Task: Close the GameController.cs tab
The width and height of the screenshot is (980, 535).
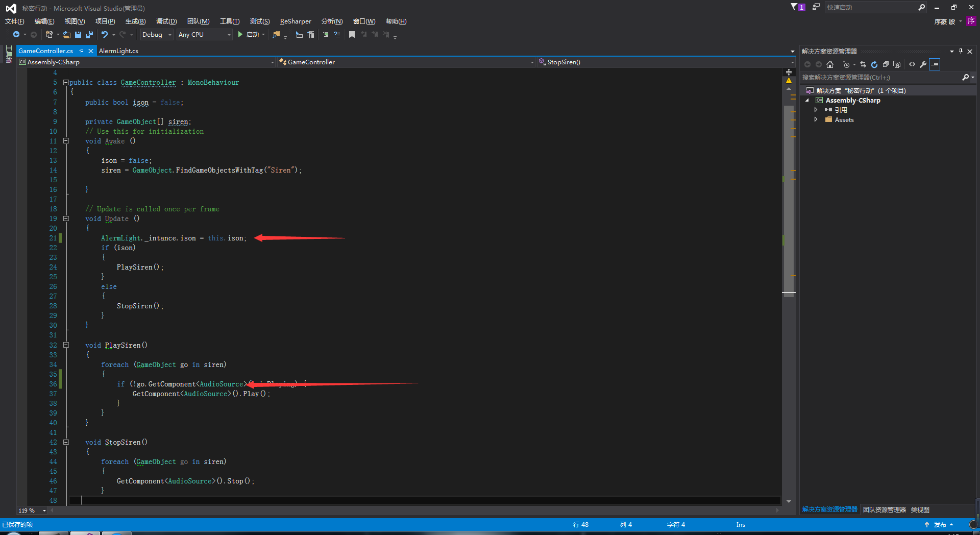Action: [91, 51]
